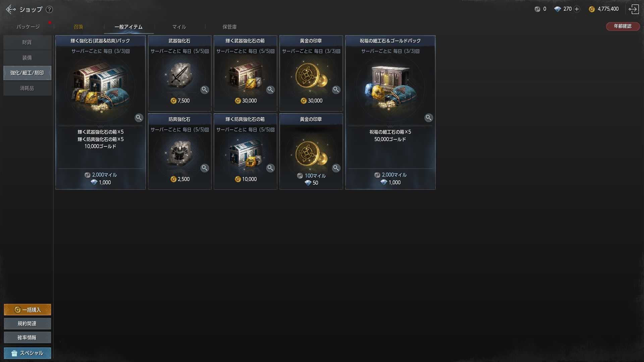Click the exit door icon at top right
The width and height of the screenshot is (644, 362).
(x=633, y=9)
